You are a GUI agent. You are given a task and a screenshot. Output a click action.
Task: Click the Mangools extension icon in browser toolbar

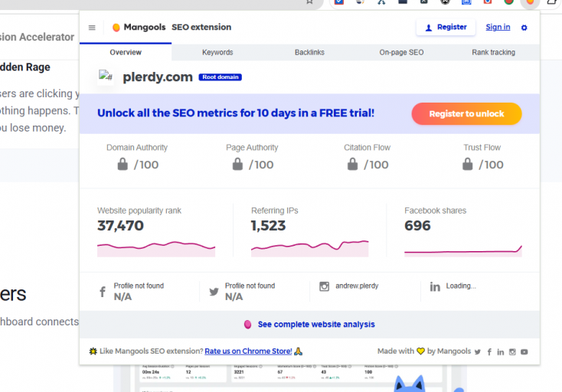click(530, 2)
